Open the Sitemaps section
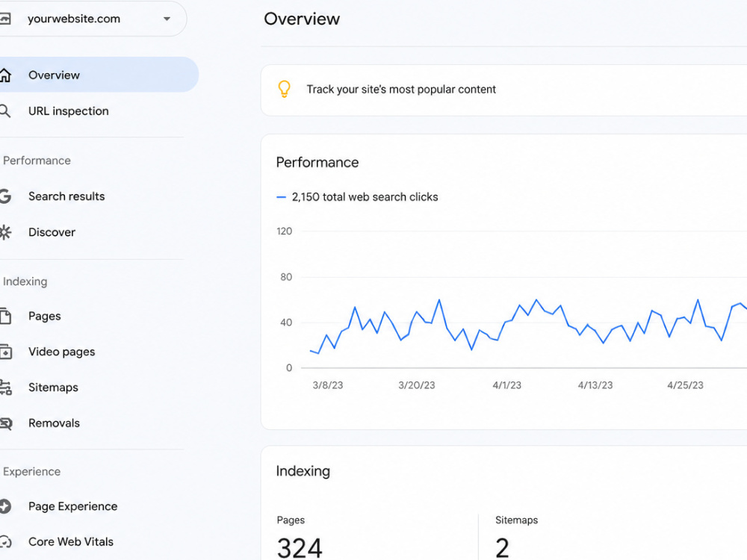 (53, 388)
